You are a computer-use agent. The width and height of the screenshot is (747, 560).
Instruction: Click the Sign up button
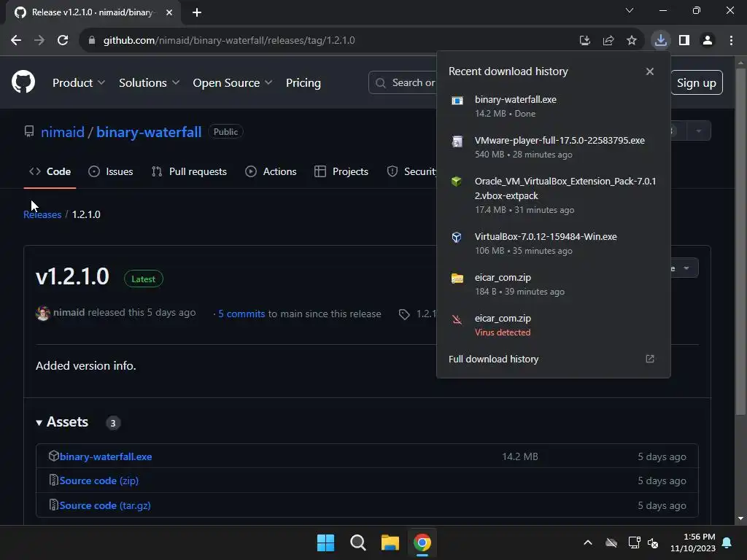[696, 83]
